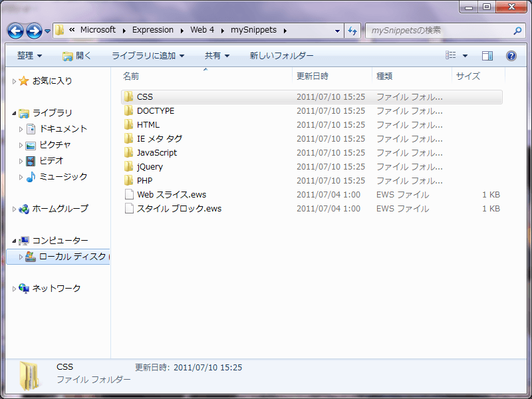Screen dimensions: 532x399
Task: Click the 2011/07/04 1:00 date of Web スライス.ews
Action: pos(329,195)
